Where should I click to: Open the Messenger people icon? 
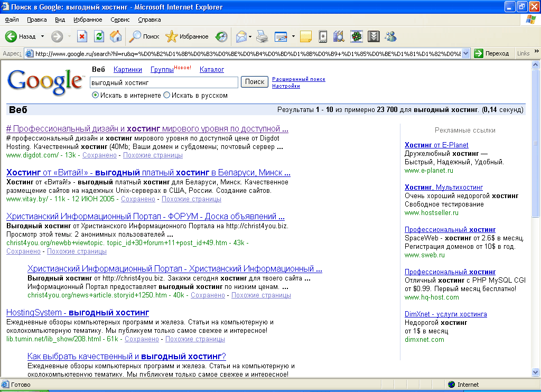390,36
